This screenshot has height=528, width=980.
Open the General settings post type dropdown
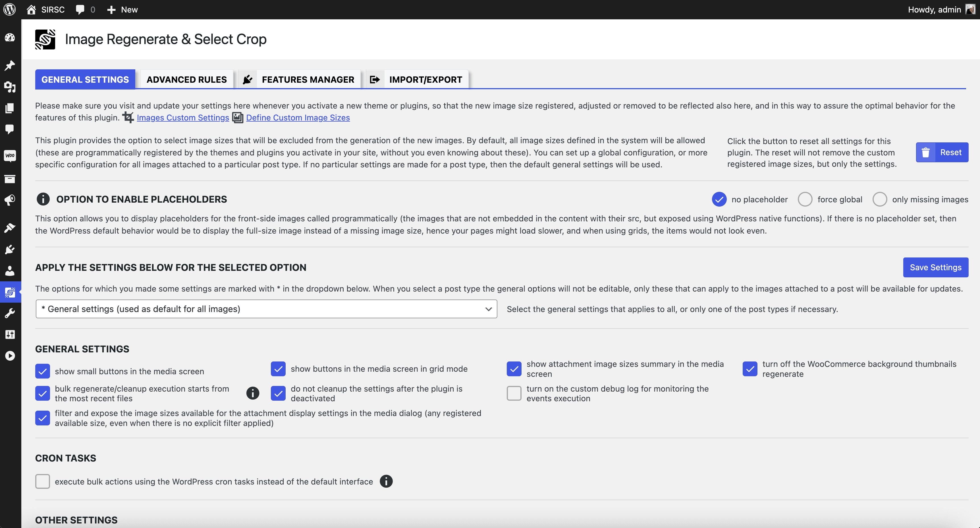pyautogui.click(x=266, y=308)
